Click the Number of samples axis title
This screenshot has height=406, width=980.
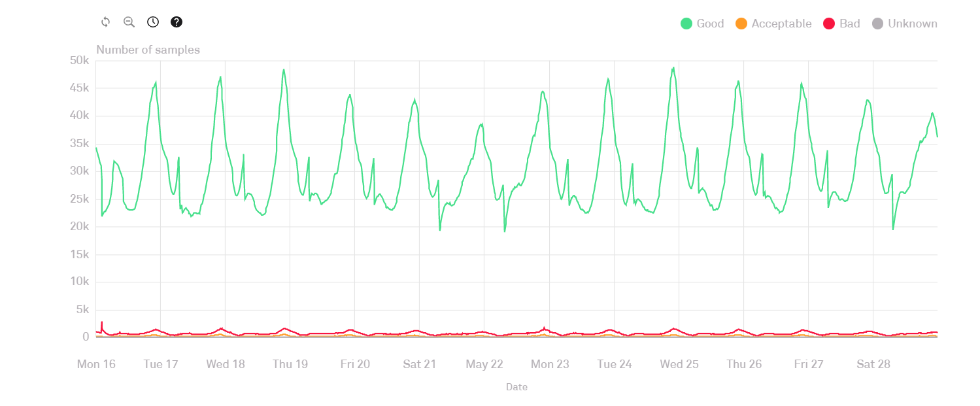(x=148, y=50)
